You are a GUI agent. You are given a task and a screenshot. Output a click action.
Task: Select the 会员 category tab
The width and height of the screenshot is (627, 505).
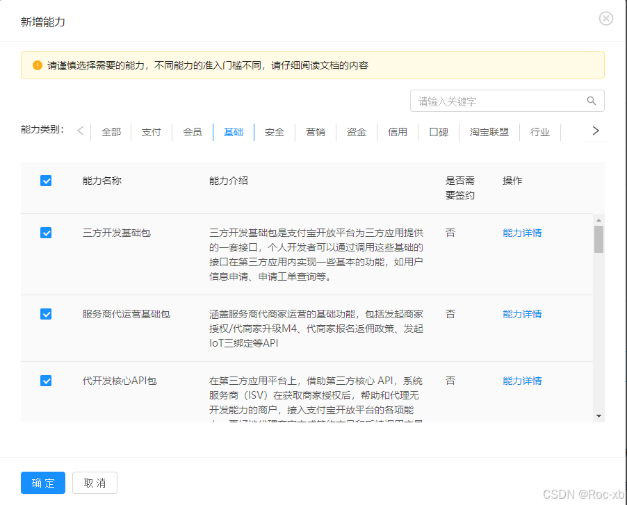click(x=192, y=132)
